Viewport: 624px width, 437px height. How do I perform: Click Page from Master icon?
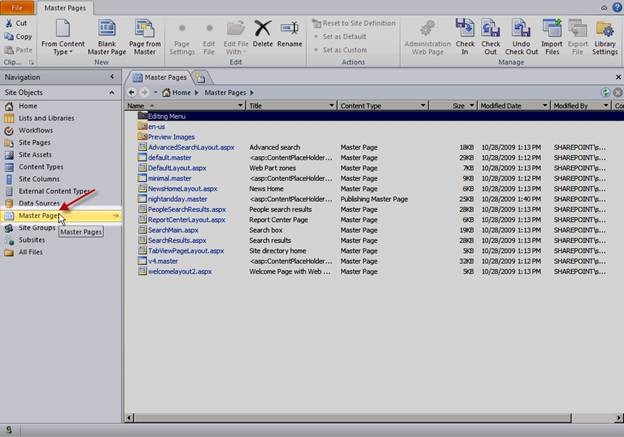point(145,28)
